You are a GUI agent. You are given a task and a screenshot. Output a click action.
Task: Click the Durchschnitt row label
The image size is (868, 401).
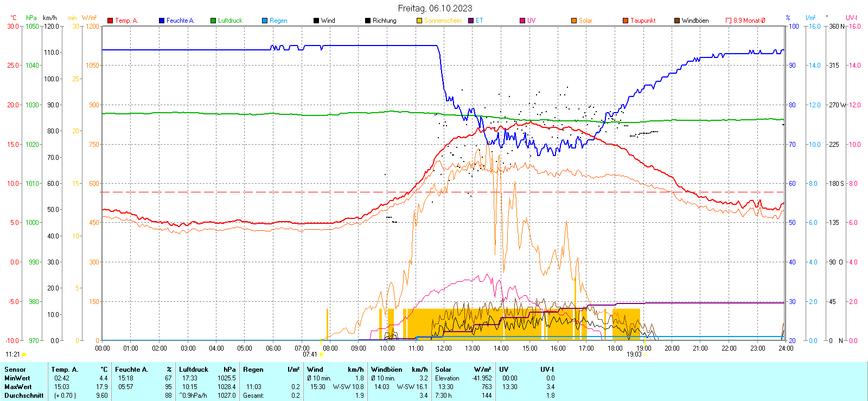pos(24,396)
